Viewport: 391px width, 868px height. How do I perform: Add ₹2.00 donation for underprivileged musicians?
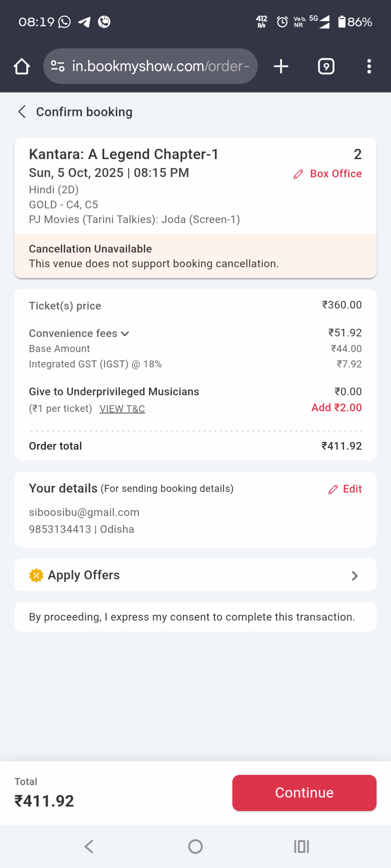coord(336,408)
